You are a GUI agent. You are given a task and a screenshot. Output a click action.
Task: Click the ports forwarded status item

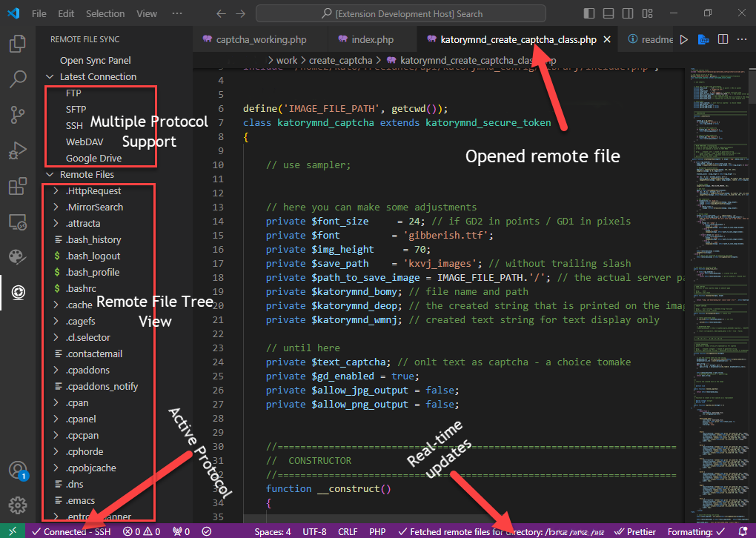tap(181, 531)
